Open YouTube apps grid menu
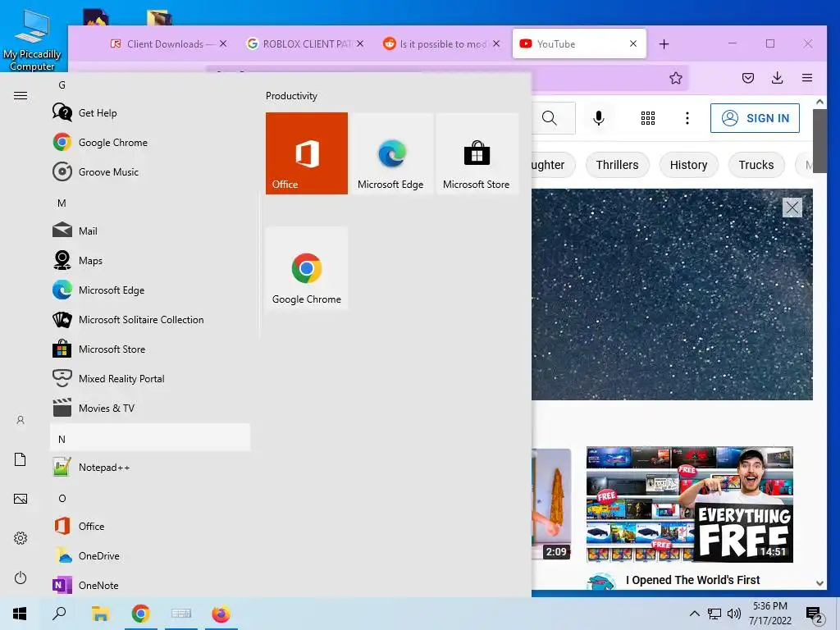 point(648,118)
